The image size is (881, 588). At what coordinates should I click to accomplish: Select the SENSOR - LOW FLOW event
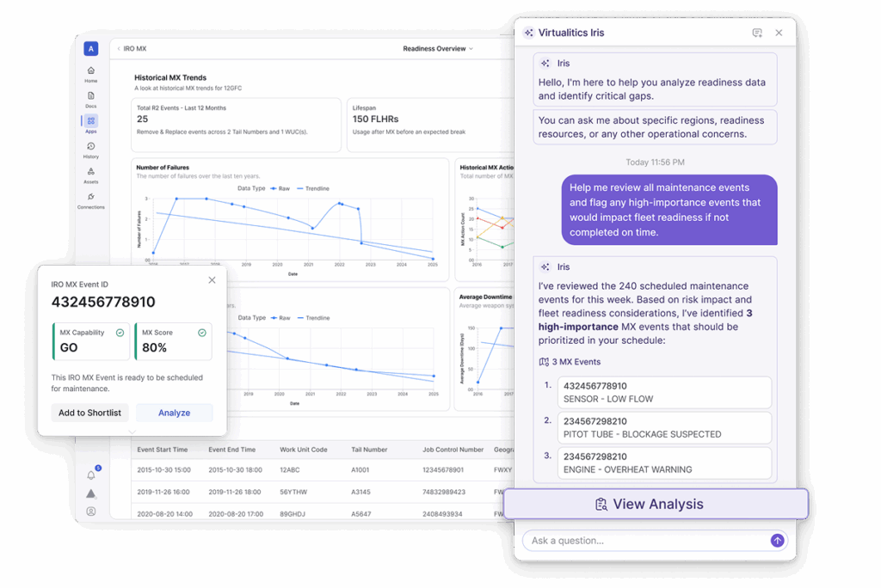pyautogui.click(x=663, y=392)
